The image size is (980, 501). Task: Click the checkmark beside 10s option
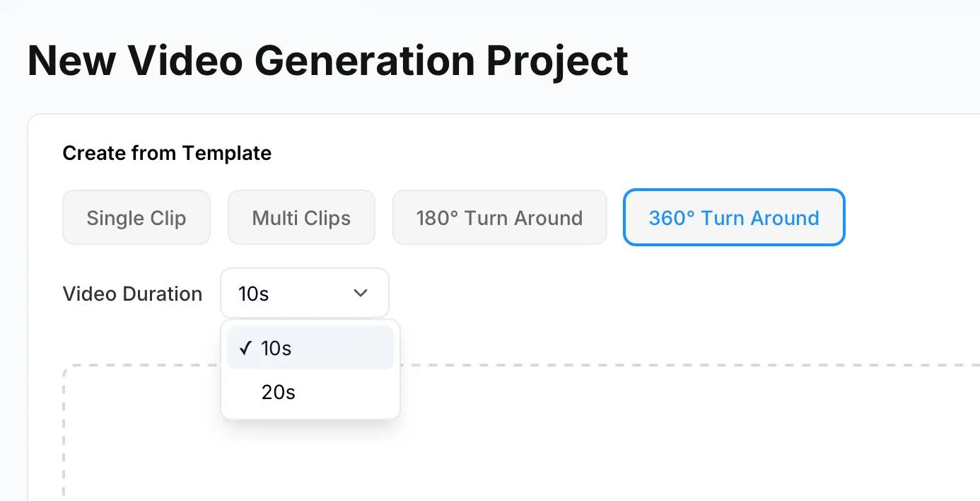(245, 347)
